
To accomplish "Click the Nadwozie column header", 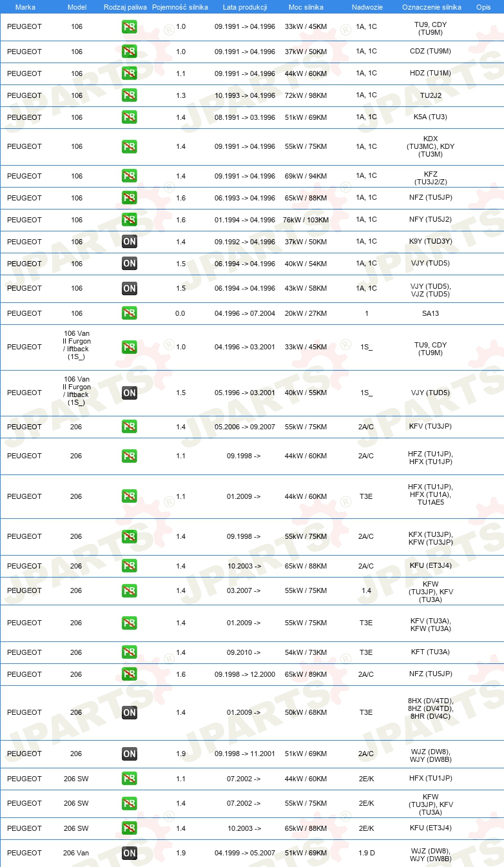I will (x=366, y=6).
